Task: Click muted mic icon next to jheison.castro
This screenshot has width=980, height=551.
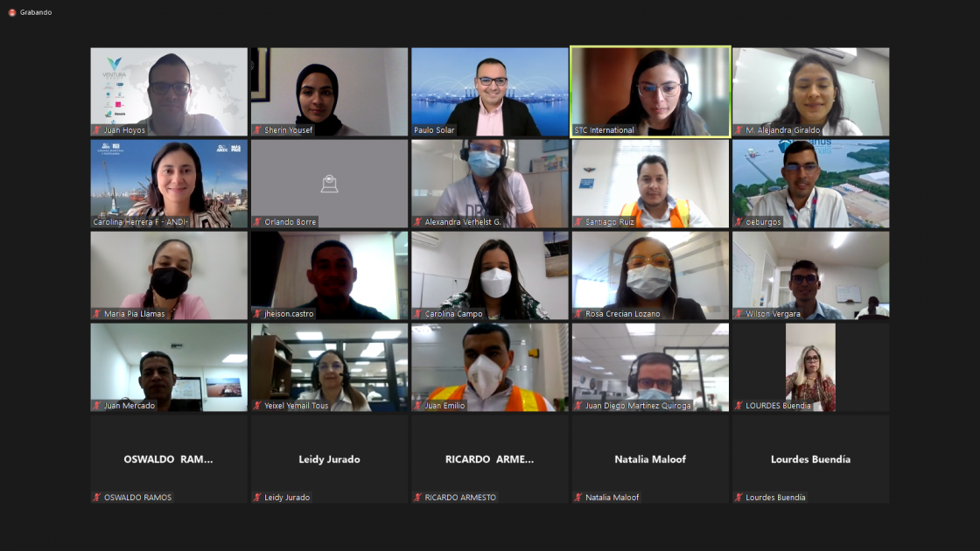Action: click(257, 314)
